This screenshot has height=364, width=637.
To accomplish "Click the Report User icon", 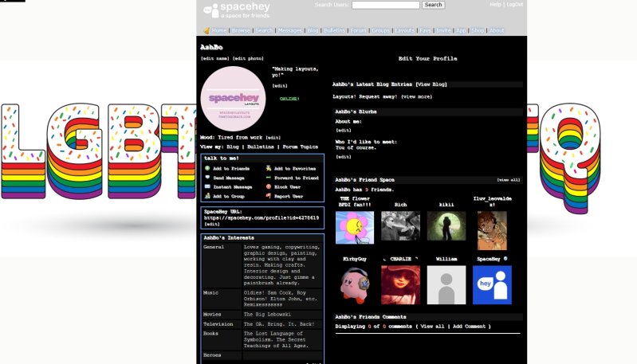I will coord(269,196).
